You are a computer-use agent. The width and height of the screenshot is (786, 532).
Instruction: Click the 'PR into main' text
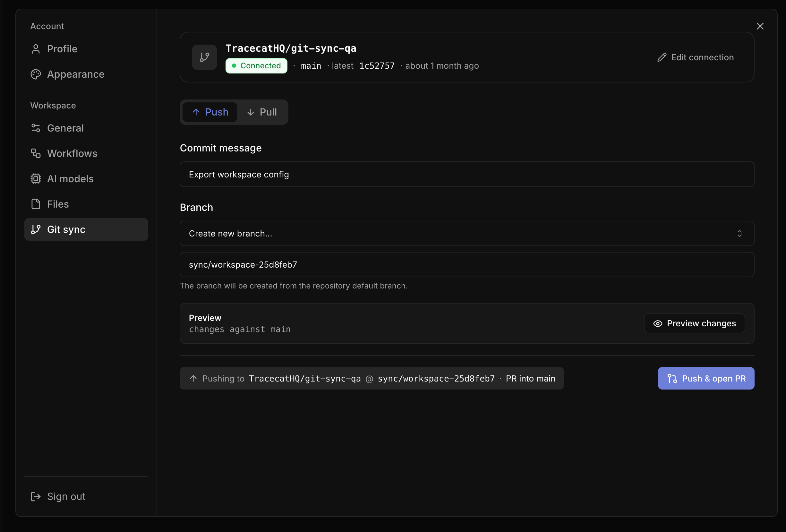(x=530, y=378)
